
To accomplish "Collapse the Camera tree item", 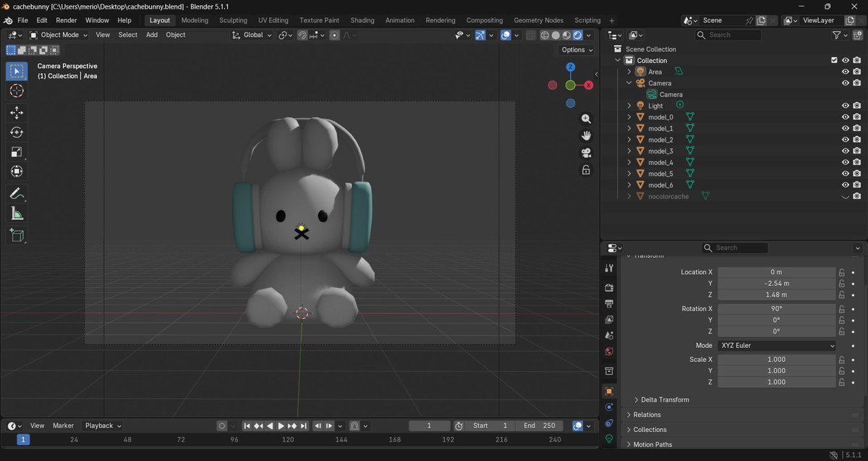I will pos(629,83).
